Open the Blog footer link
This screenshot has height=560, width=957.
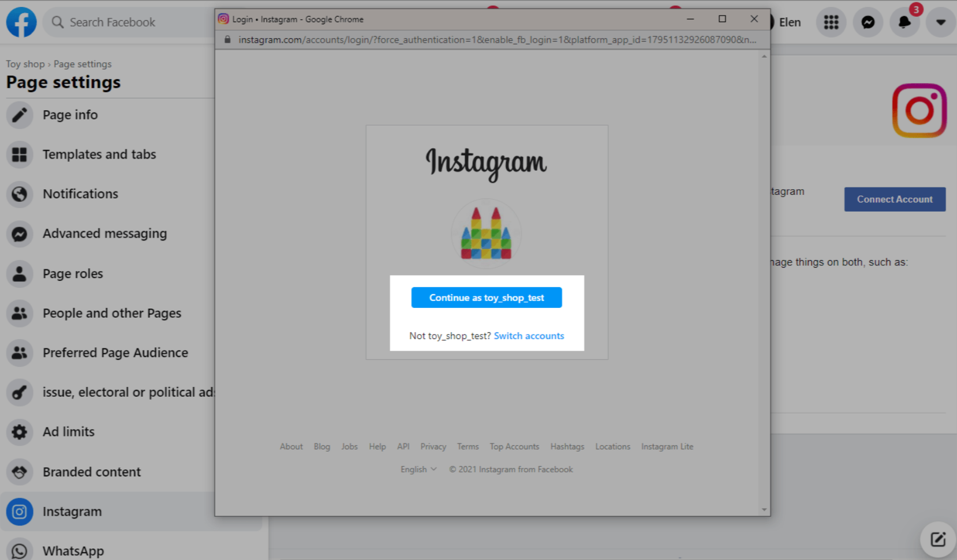tap(322, 446)
